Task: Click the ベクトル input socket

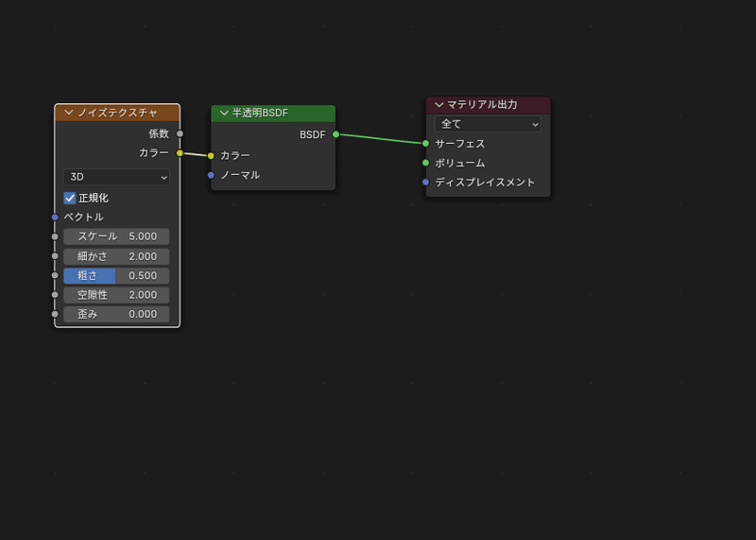Action: click(55, 218)
